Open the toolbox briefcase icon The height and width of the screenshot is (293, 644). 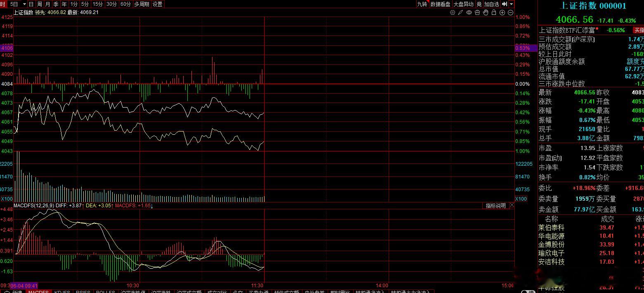[x=477, y=12]
